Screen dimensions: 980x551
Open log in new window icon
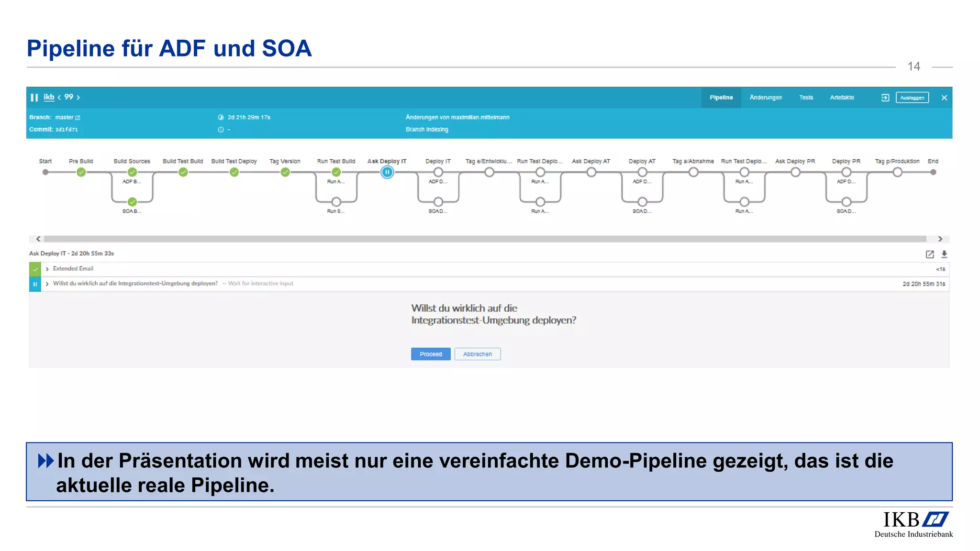click(x=930, y=254)
